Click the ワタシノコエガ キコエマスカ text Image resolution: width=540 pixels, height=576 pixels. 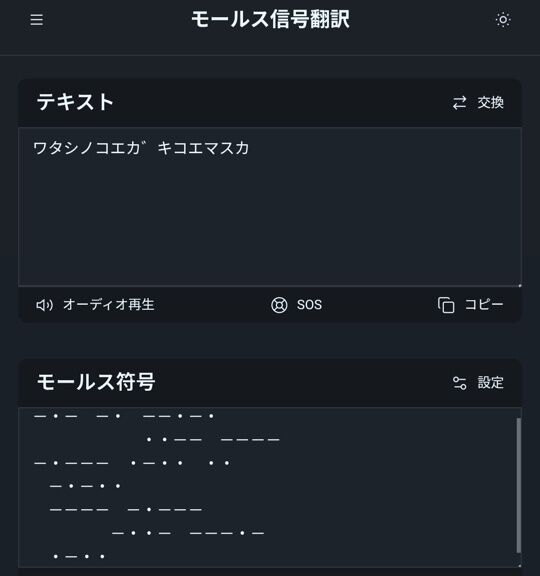click(141, 148)
